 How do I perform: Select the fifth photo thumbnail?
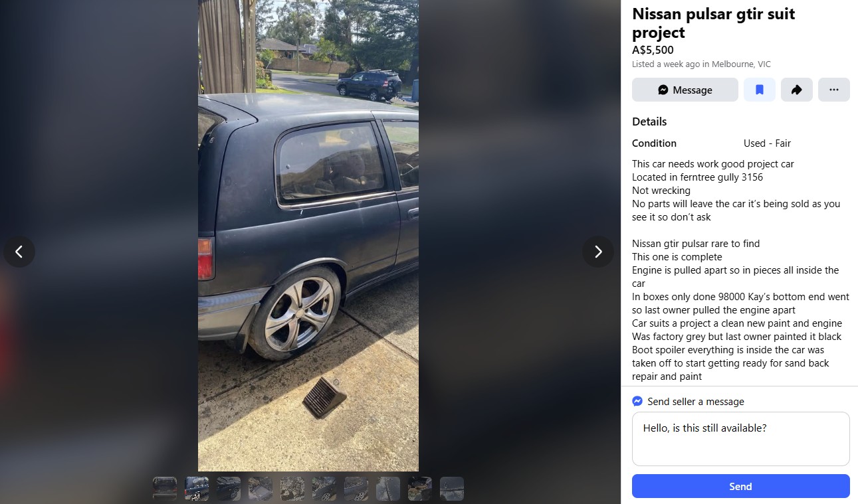click(x=292, y=489)
